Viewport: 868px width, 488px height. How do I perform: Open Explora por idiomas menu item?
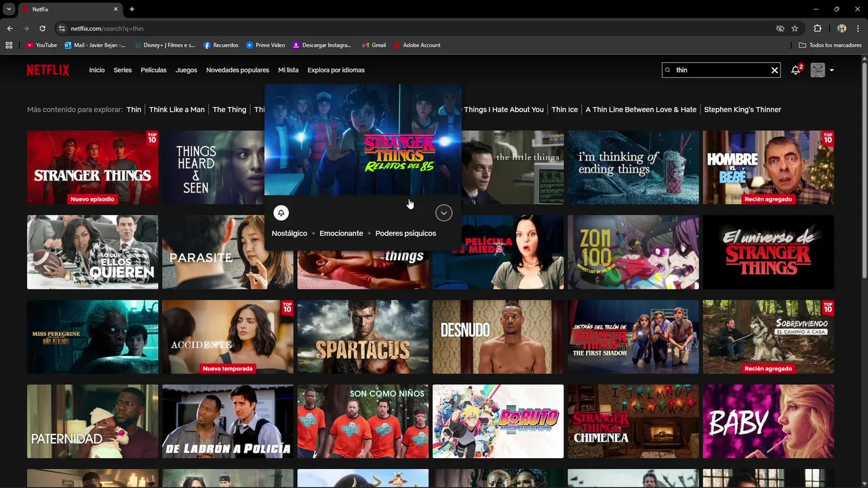pos(336,70)
